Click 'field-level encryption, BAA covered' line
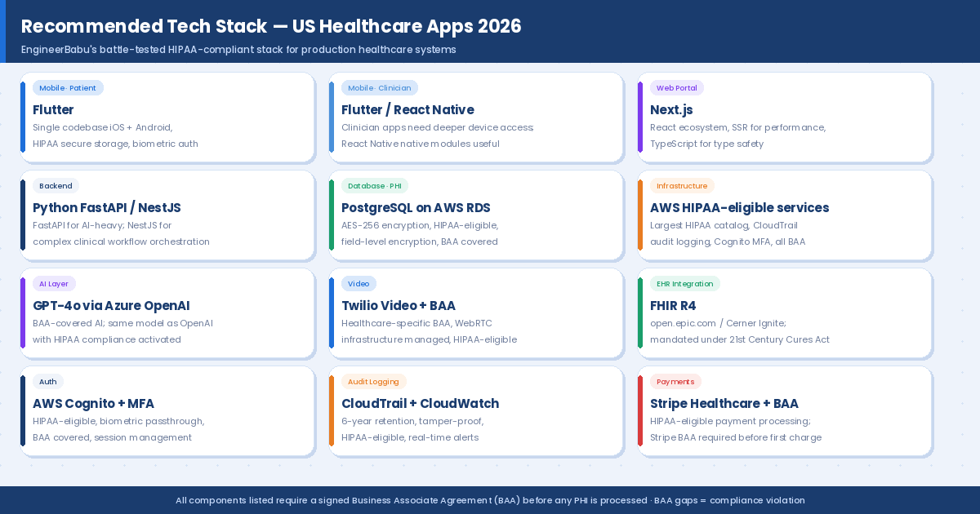 (420, 241)
